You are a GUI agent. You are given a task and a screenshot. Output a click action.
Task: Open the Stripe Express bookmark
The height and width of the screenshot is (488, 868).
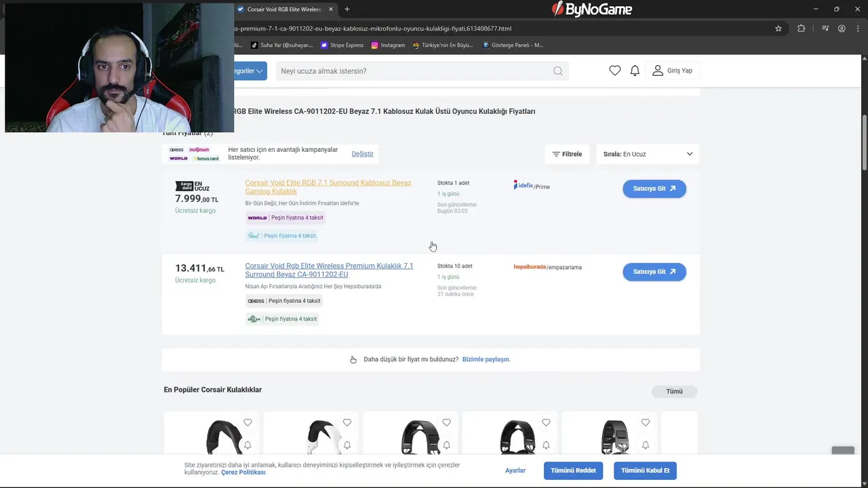point(342,45)
